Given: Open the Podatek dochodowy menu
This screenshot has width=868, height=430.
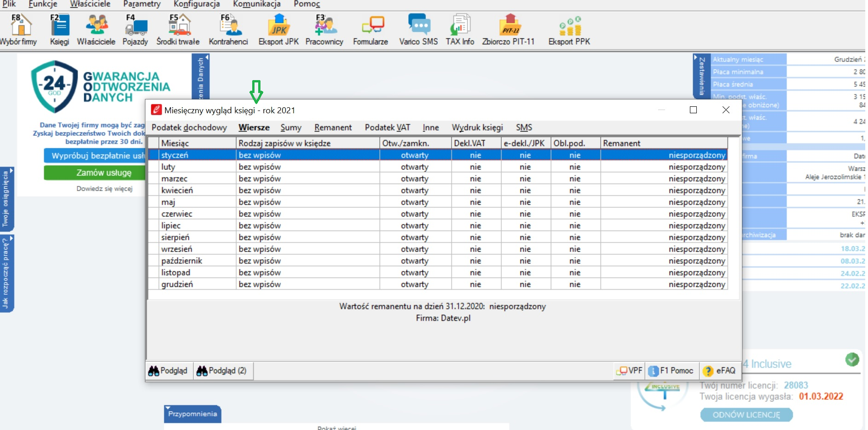Looking at the screenshot, I should click(x=189, y=128).
